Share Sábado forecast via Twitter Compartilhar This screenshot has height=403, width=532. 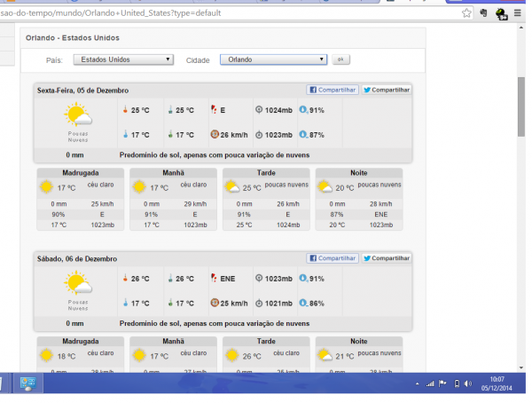point(386,258)
